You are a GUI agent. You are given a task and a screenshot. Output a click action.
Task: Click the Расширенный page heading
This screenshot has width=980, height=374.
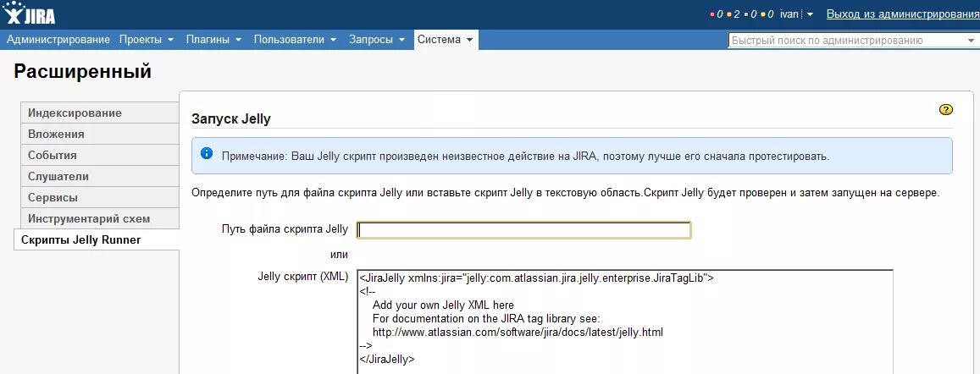[82, 71]
